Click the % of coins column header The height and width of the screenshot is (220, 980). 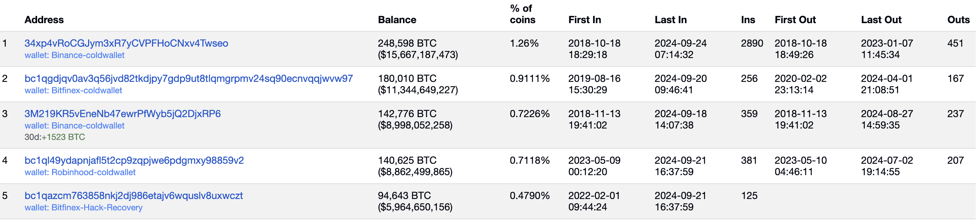(522, 15)
